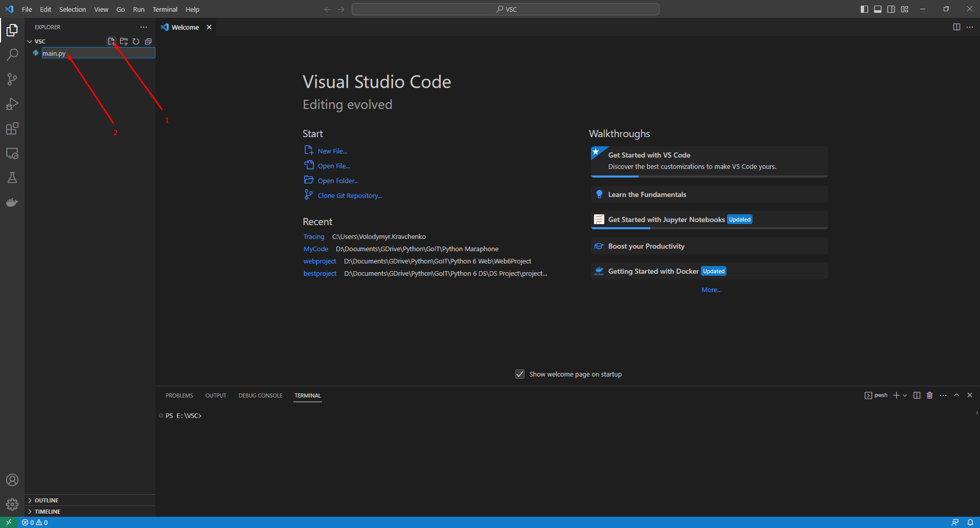Expand the TIMELINE section
This screenshot has width=980, height=528.
90,512
